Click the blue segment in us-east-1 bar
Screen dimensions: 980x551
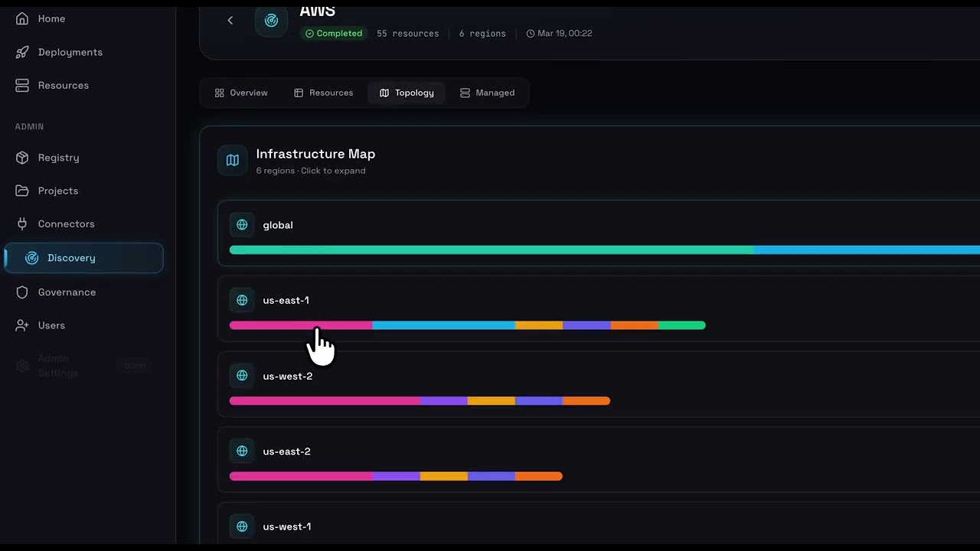click(x=443, y=325)
